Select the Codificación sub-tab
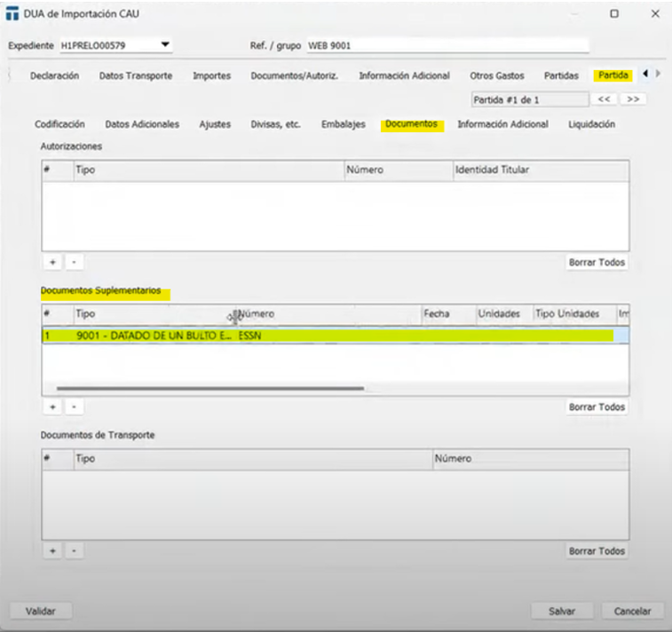The width and height of the screenshot is (672, 632). coord(59,125)
